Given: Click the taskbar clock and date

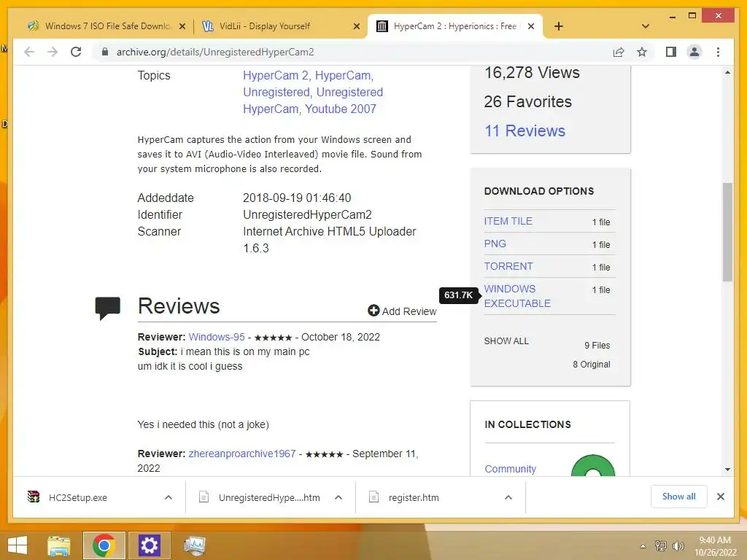Looking at the screenshot, I should click(715, 546).
